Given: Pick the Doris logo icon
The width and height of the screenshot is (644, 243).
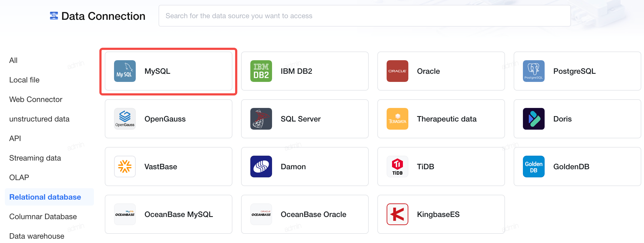Looking at the screenshot, I should (534, 119).
